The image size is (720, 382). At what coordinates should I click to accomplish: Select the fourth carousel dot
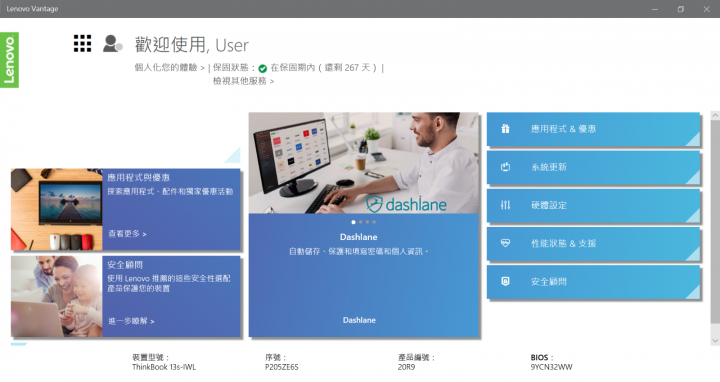374,222
